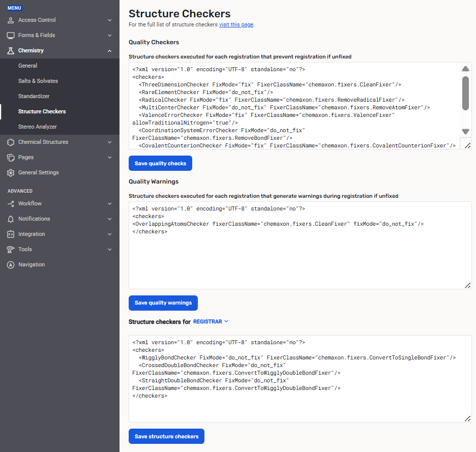The image size is (476, 452).
Task: Expand the Tools section chevron
Action: tap(109, 250)
